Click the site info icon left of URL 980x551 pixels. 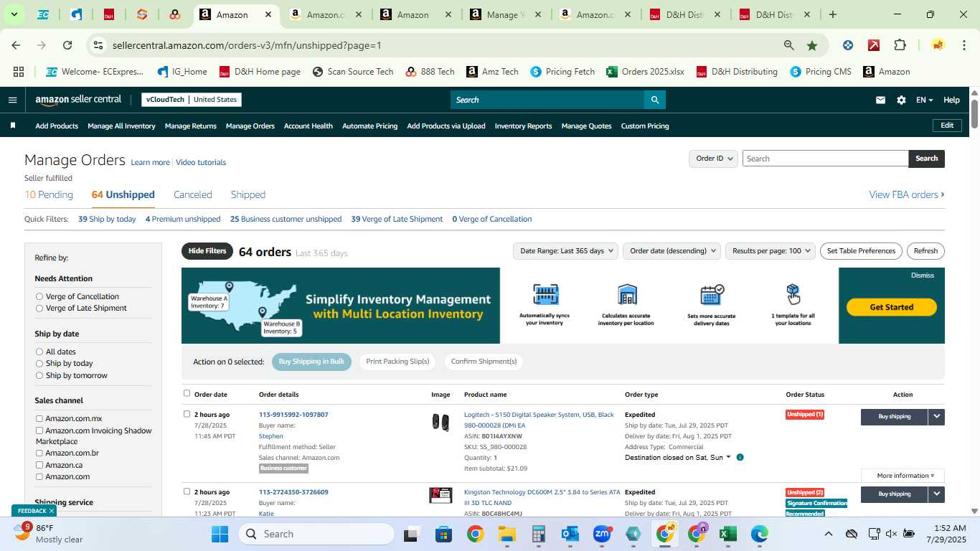(x=99, y=45)
